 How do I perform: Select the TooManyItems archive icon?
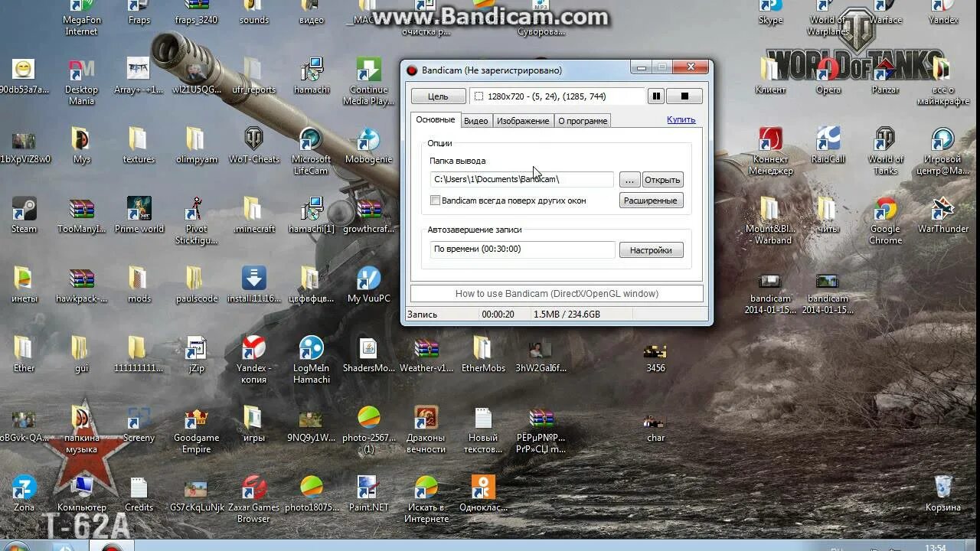(x=81, y=215)
